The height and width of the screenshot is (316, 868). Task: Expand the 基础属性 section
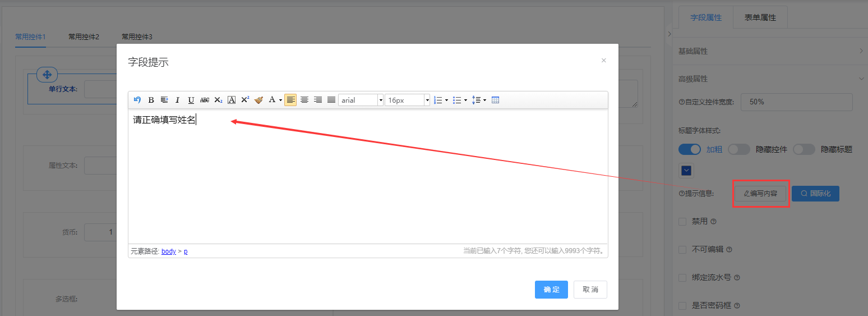pos(770,51)
